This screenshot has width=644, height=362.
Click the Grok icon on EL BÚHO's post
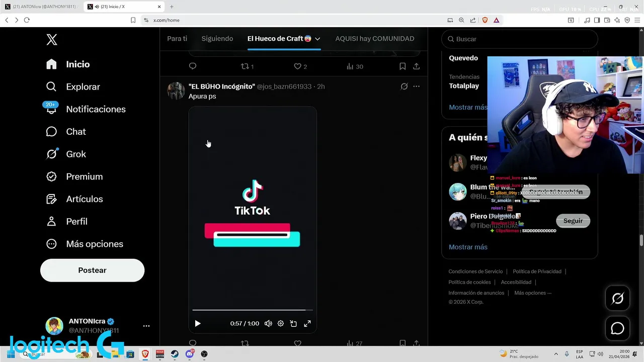(x=404, y=86)
